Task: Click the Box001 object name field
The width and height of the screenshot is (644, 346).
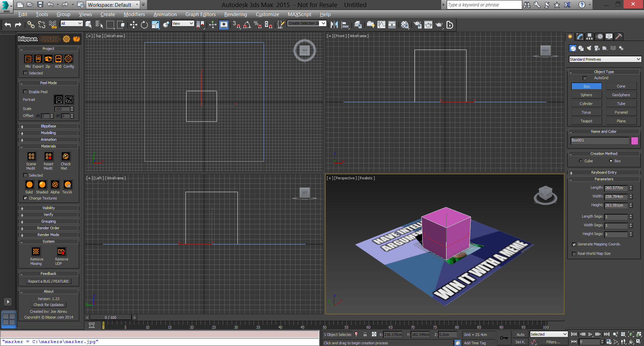Action: pos(600,140)
